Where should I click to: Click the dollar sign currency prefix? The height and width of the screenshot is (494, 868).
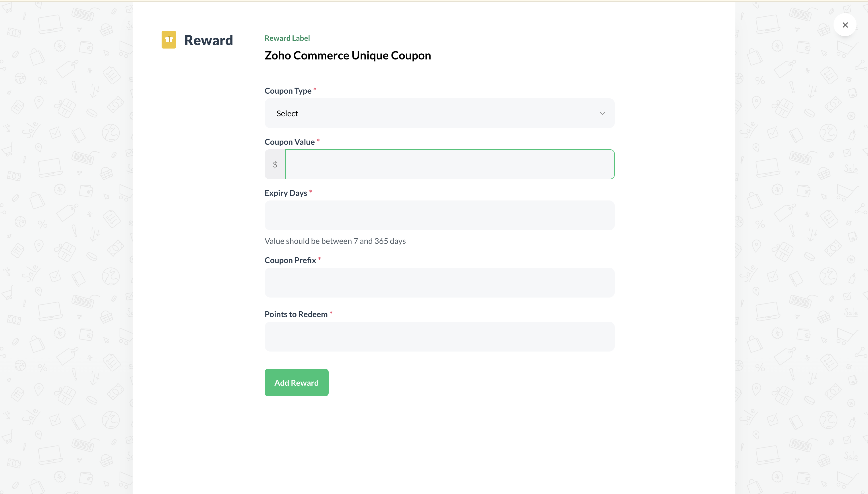275,165
